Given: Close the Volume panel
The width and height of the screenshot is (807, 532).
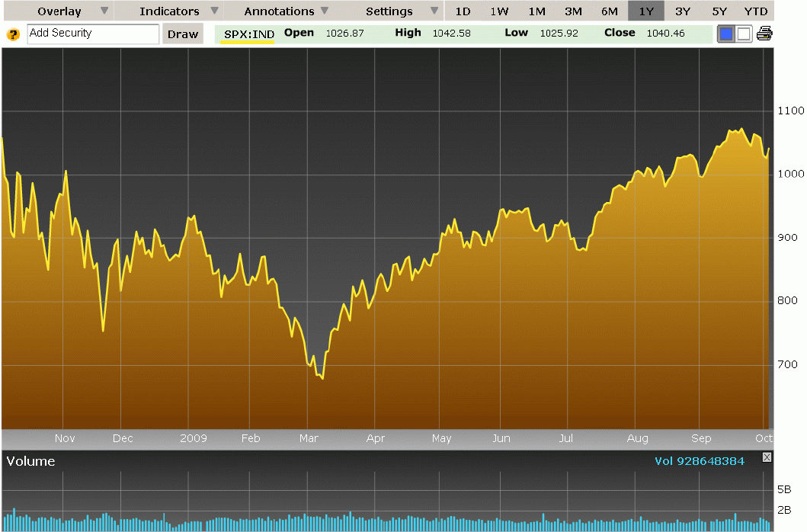Looking at the screenshot, I should pos(767,457).
